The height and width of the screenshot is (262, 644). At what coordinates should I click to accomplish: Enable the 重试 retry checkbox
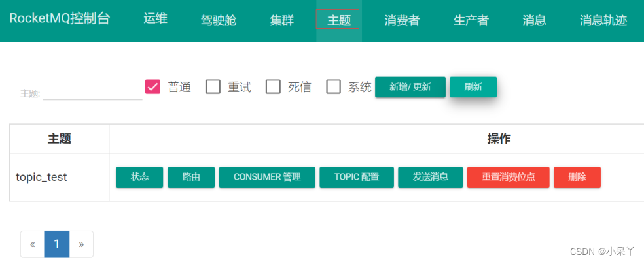[x=213, y=87]
